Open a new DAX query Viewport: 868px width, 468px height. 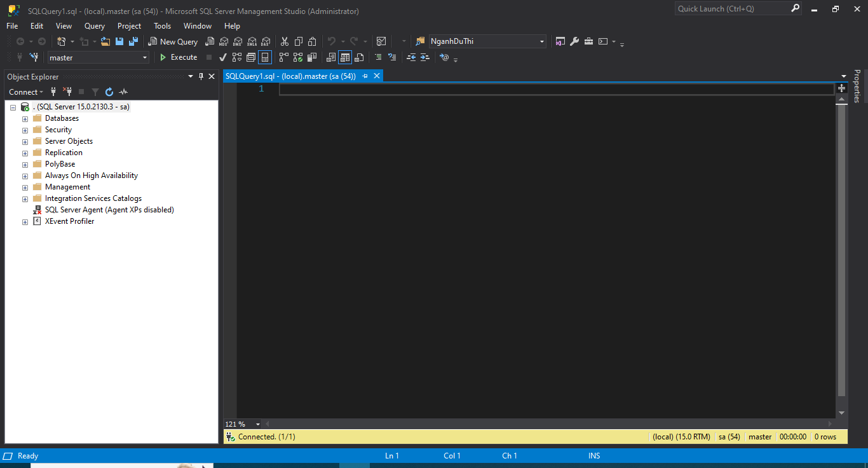coord(266,41)
